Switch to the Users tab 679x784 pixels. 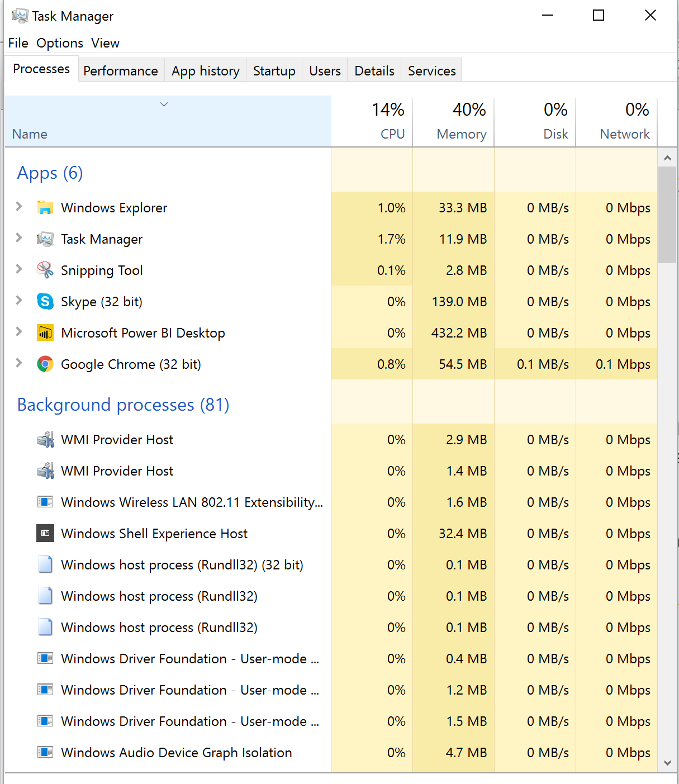(325, 71)
